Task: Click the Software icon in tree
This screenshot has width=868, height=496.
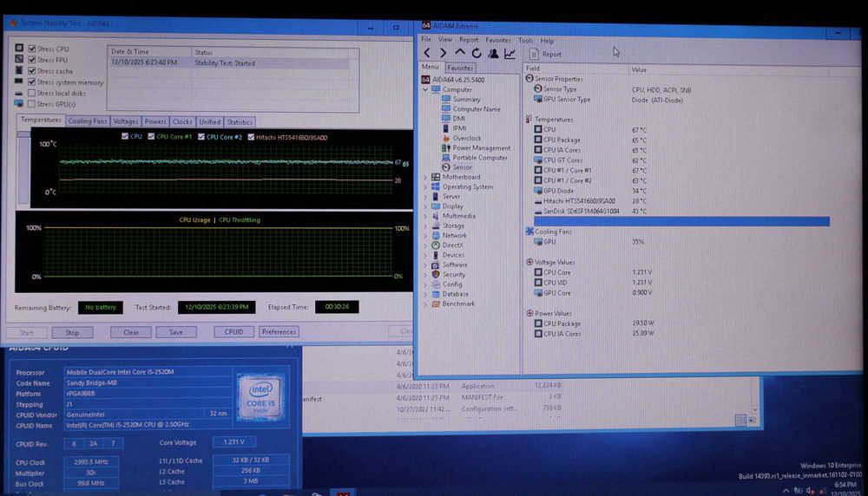Action: tap(436, 264)
